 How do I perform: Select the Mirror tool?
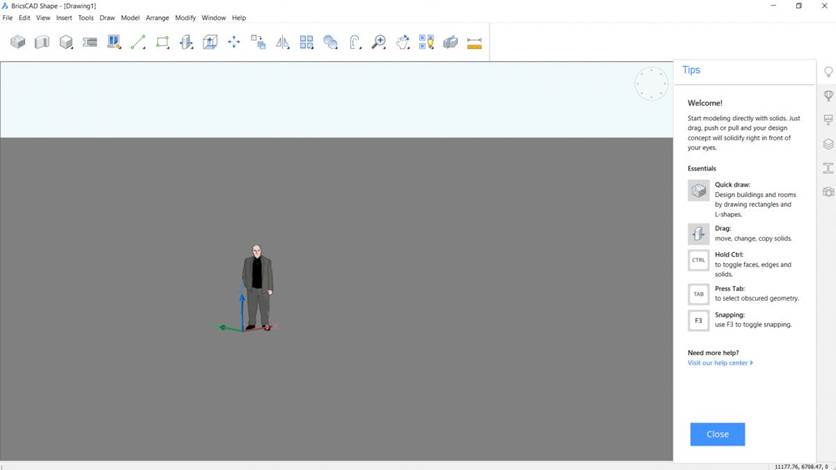(283, 42)
